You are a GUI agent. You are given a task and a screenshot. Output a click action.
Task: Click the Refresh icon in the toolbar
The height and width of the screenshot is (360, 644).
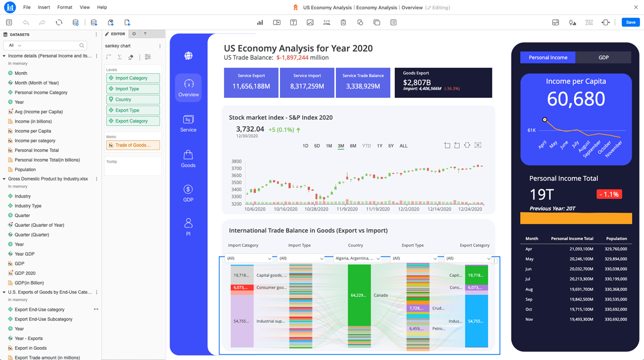tap(59, 23)
